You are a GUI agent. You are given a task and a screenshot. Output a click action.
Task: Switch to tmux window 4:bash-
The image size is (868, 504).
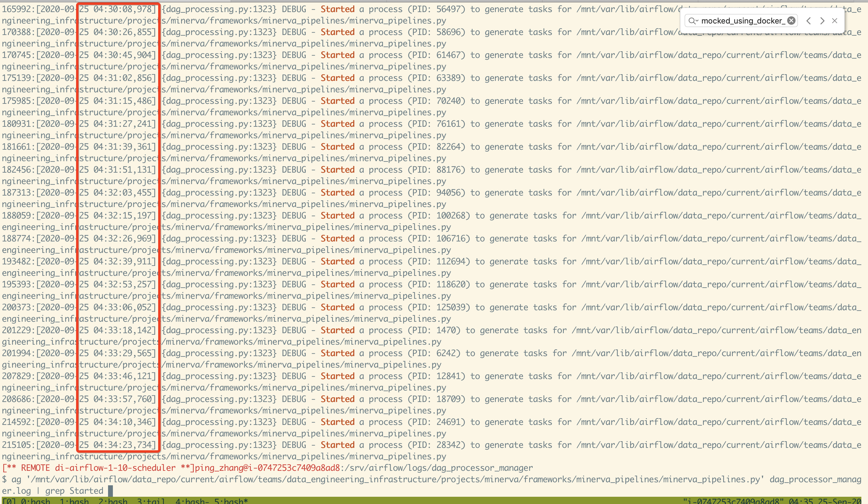(x=192, y=501)
